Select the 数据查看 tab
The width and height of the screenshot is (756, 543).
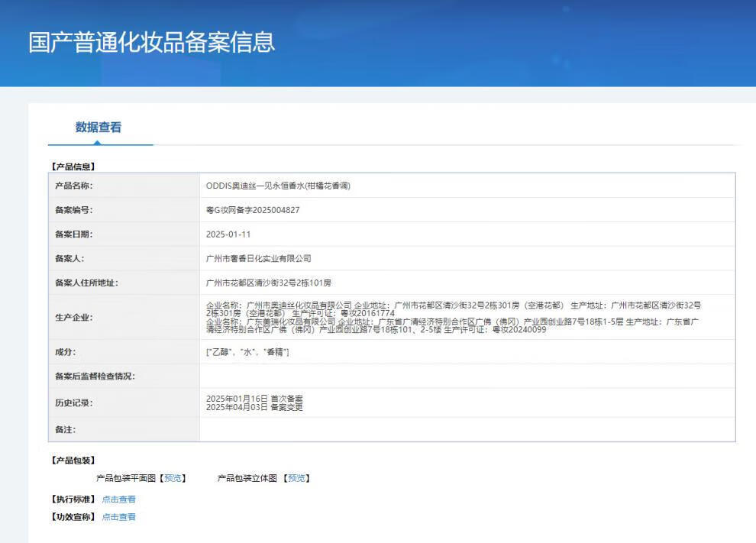point(99,128)
